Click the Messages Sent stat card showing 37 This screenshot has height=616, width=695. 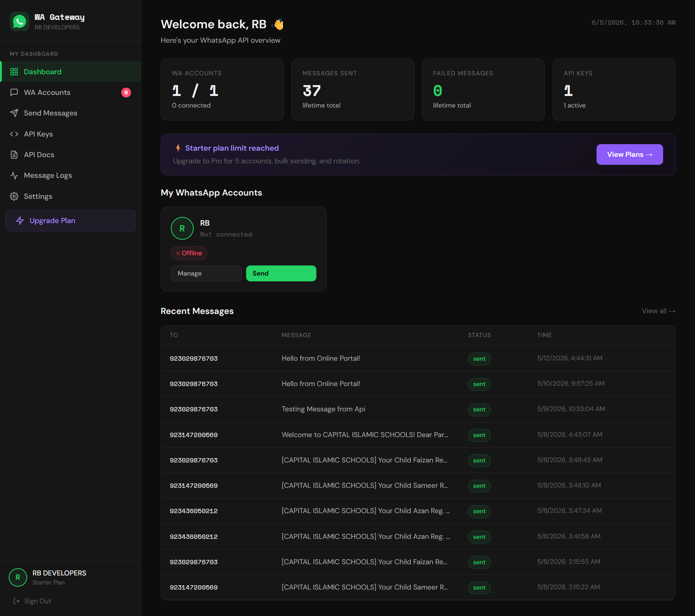[353, 89]
